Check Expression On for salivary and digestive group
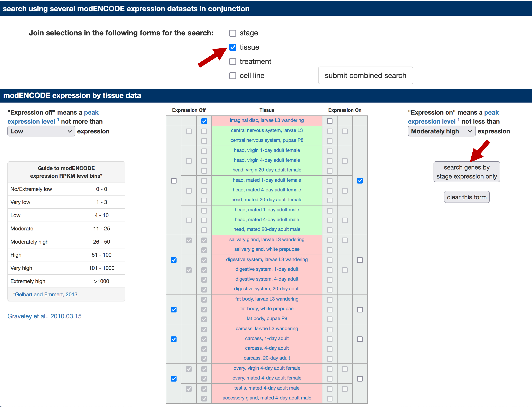Image resolution: width=532 pixels, height=407 pixels. click(x=360, y=260)
